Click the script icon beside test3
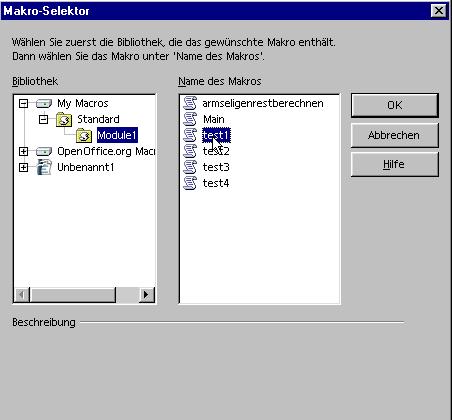The image size is (452, 420). (190, 167)
